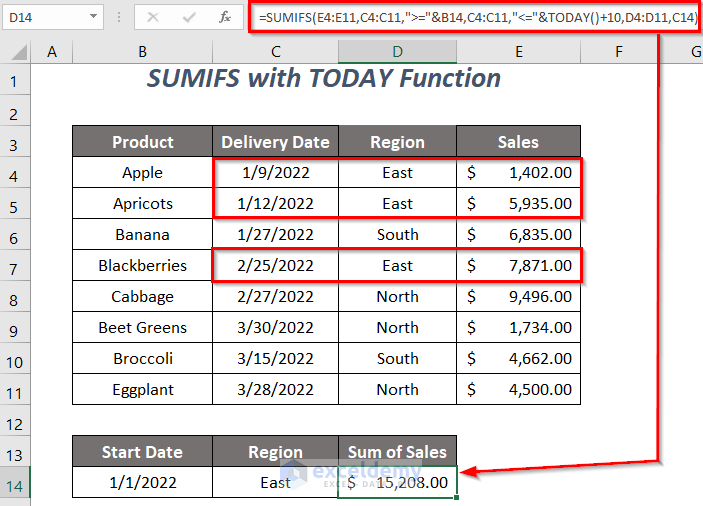703x506 pixels.
Task: Click the Cancel (X) icon in formula bar
Action: coord(153,17)
